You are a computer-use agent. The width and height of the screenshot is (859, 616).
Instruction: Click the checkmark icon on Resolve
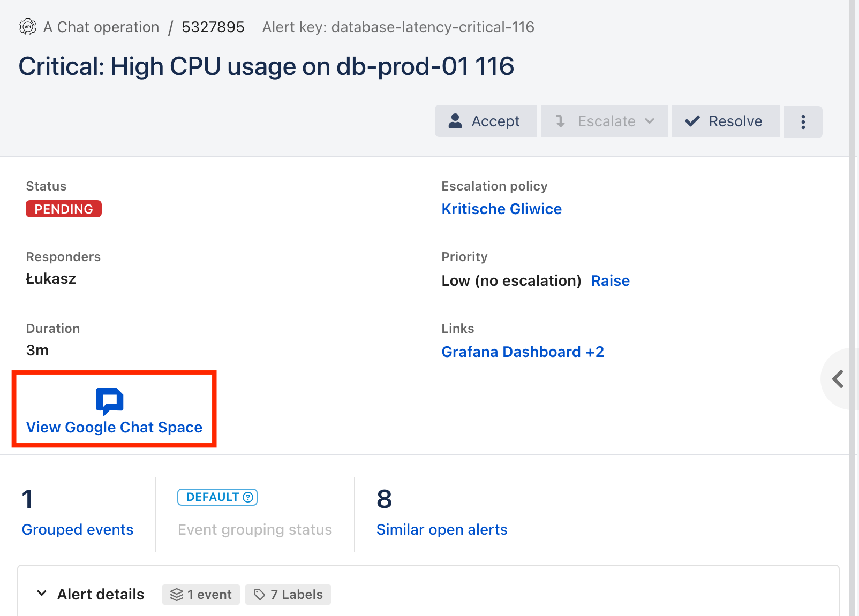click(x=692, y=121)
